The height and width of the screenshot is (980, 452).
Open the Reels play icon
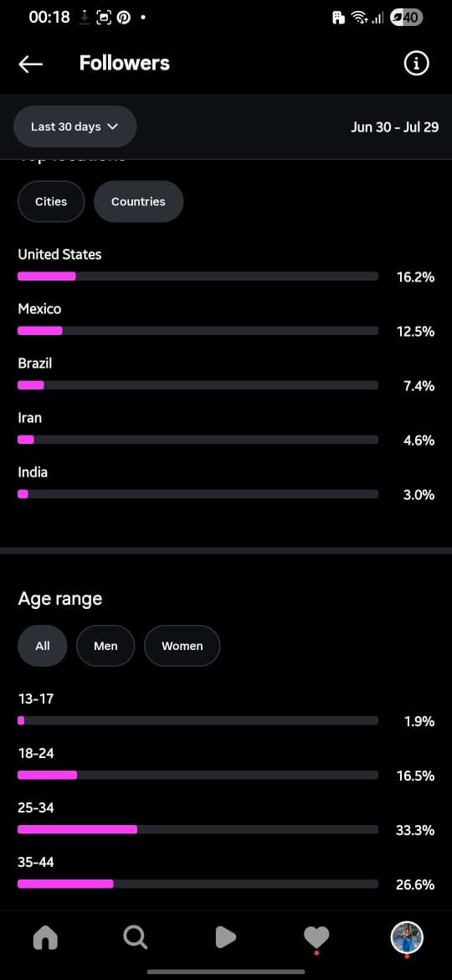coord(225,937)
